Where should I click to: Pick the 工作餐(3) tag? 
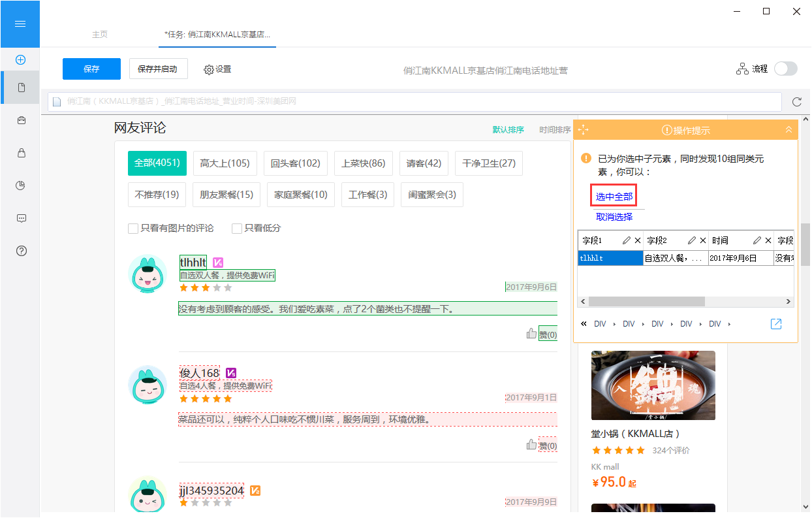(x=368, y=195)
